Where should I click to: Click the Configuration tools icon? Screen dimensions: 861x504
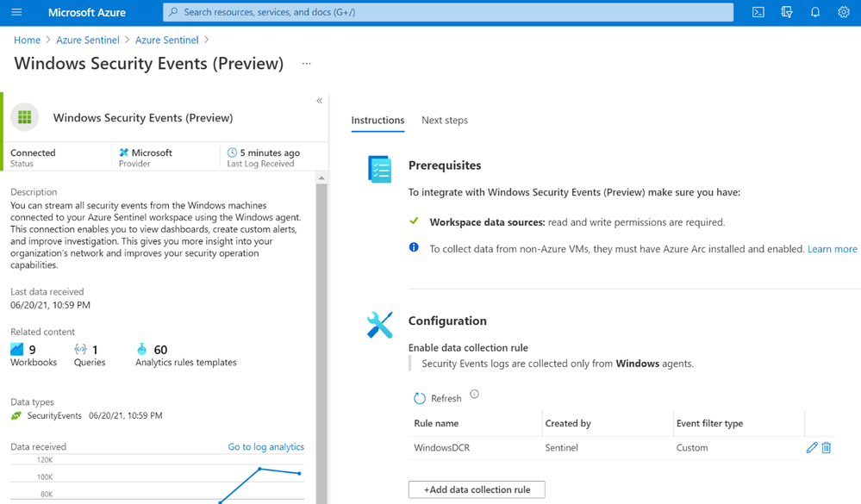point(379,325)
